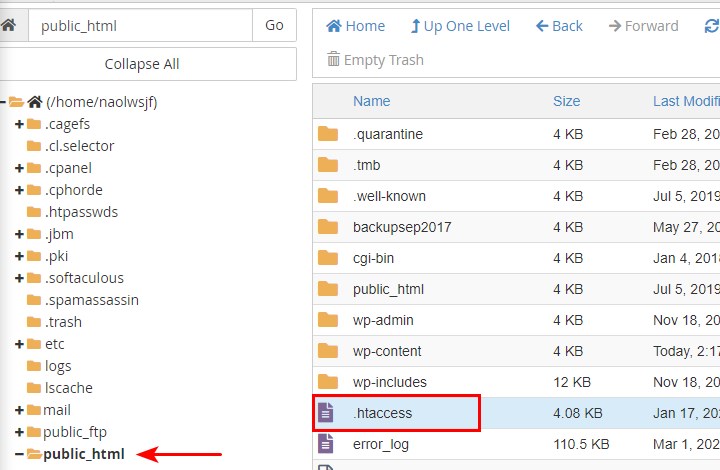
Task: Click the 12 KB size of wp-includes
Action: 572,382
